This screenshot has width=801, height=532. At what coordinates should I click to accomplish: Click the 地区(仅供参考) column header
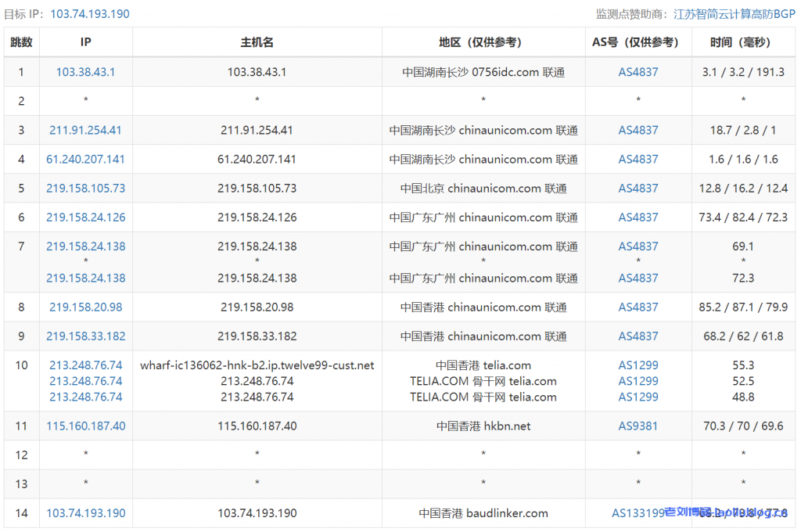pos(483,42)
